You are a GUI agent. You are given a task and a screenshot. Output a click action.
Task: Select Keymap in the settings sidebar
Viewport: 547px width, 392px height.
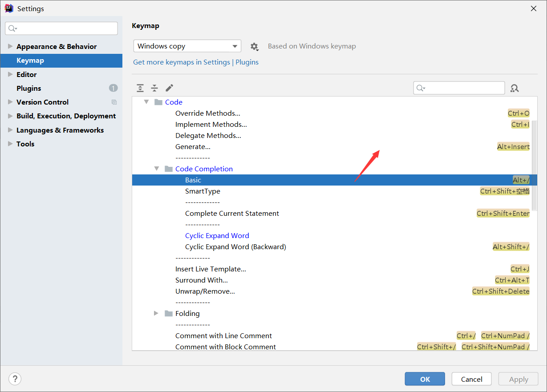click(x=61, y=61)
